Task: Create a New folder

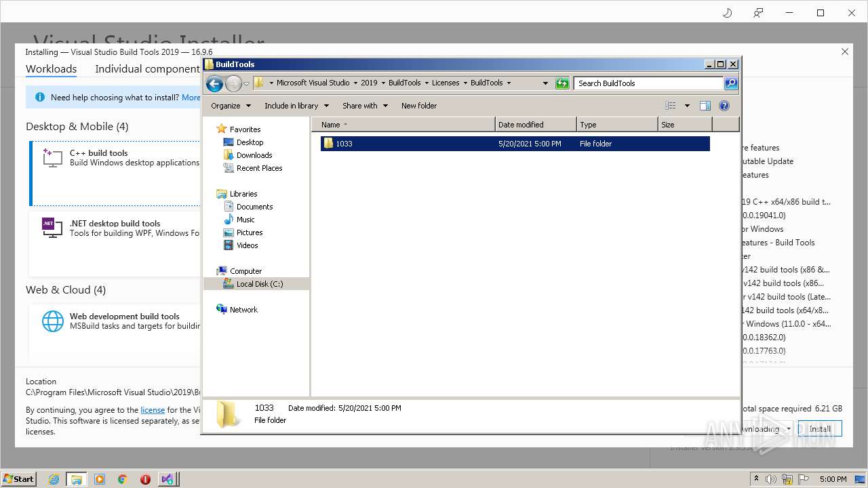Action: [x=419, y=106]
